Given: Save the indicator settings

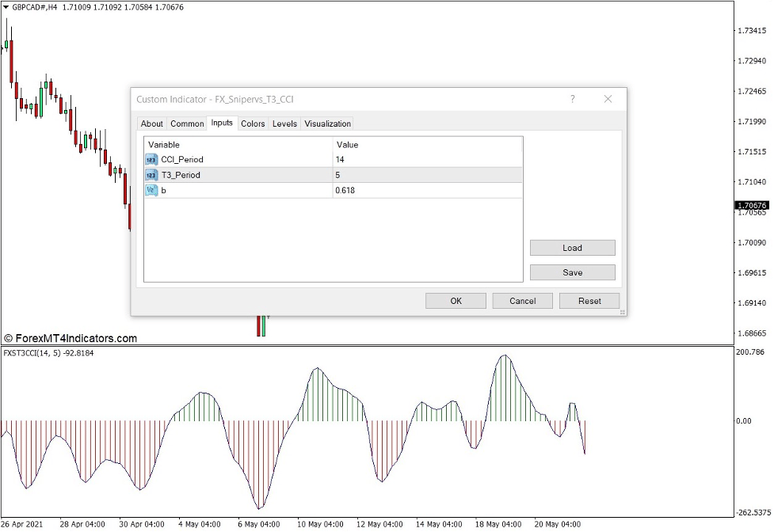Looking at the screenshot, I should pos(572,272).
